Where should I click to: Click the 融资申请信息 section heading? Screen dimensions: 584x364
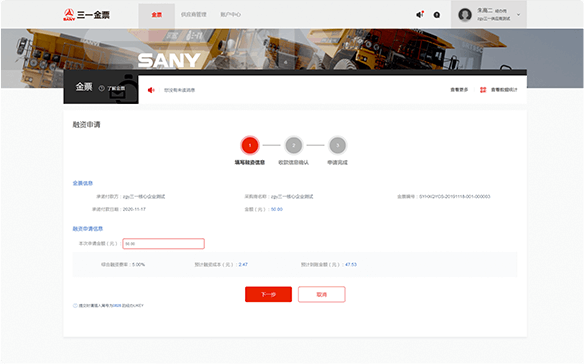pyautogui.click(x=88, y=229)
